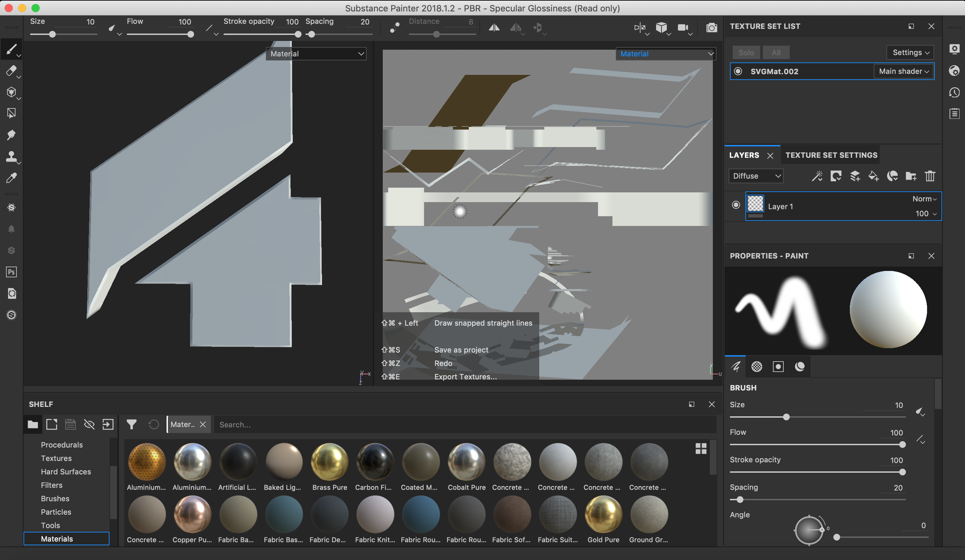Select the Smudge tool
The width and height of the screenshot is (965, 560).
(x=11, y=135)
